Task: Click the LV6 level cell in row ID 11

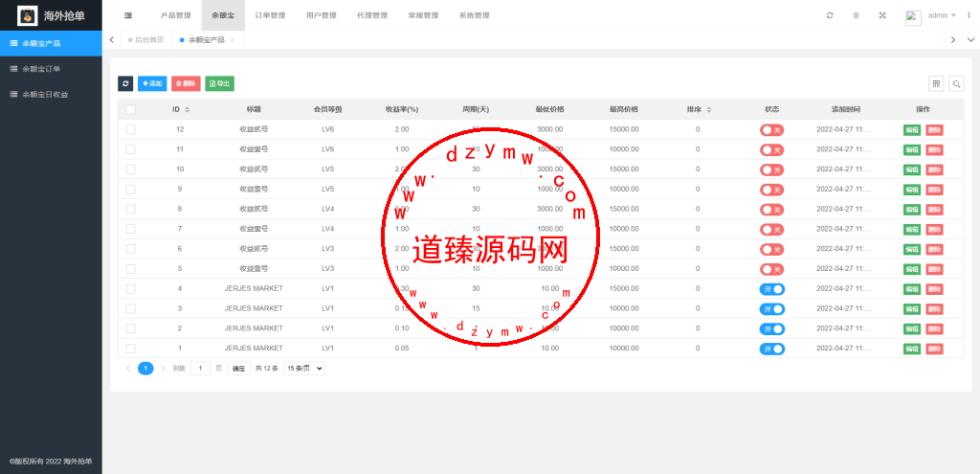Action: pos(328,149)
